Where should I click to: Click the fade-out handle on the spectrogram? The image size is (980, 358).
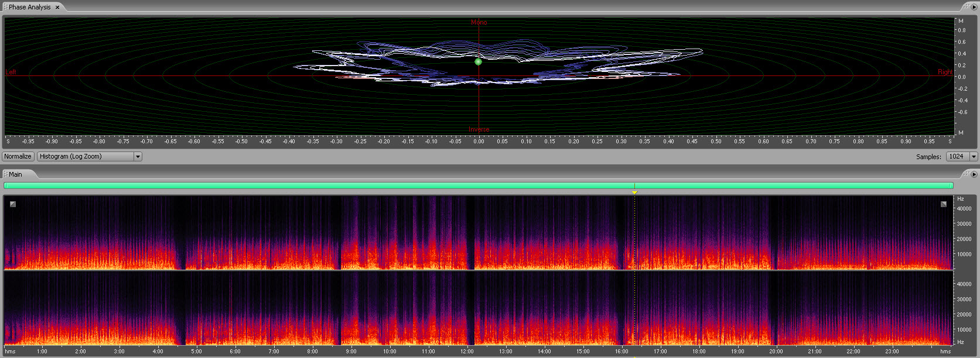click(x=943, y=204)
